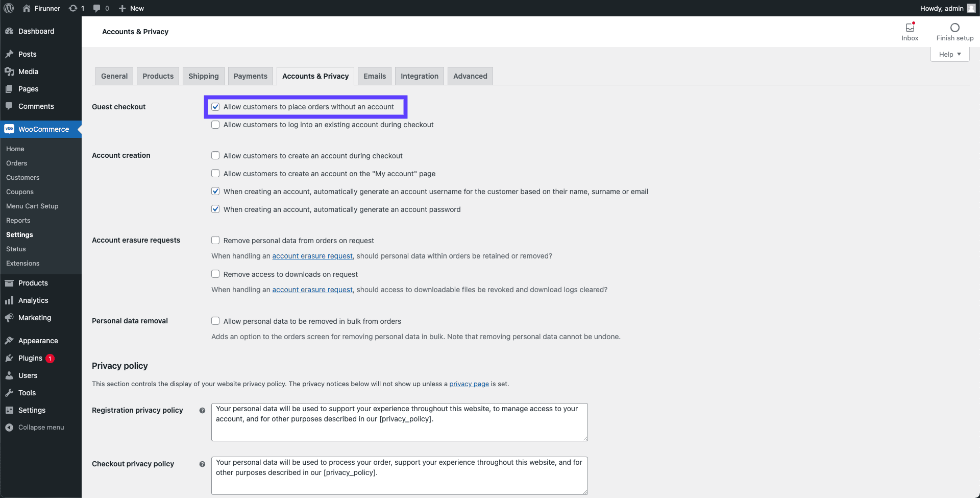Click help icon next to Checkout privacy policy
The height and width of the screenshot is (498, 980).
click(202, 464)
